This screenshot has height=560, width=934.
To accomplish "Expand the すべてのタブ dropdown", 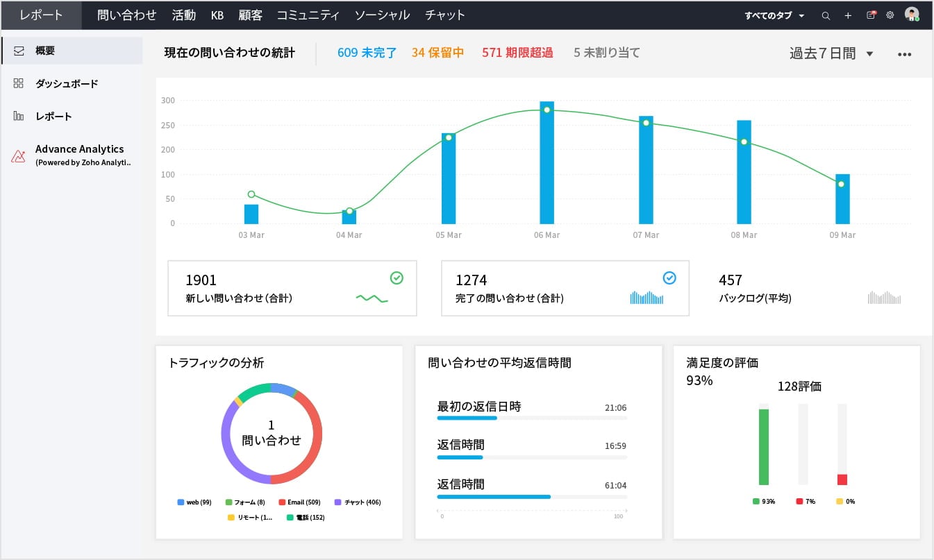I will [x=774, y=15].
